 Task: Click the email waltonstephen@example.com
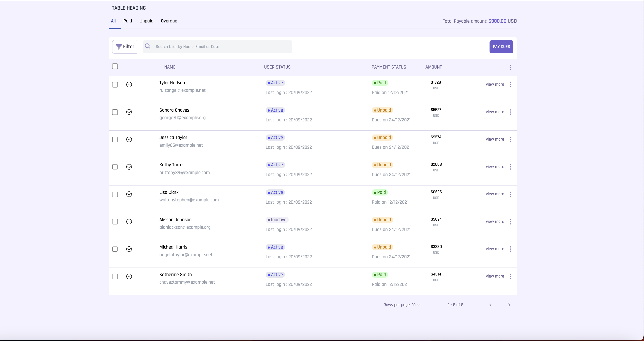click(x=189, y=200)
